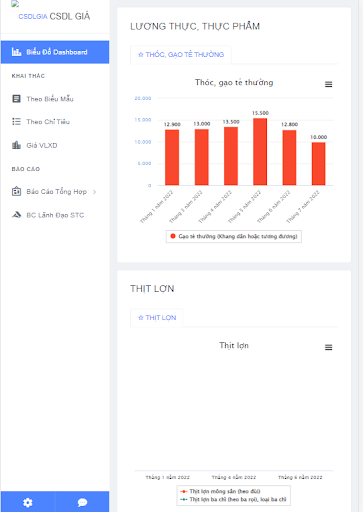Click the chart title Thịt lợn

click(234, 345)
